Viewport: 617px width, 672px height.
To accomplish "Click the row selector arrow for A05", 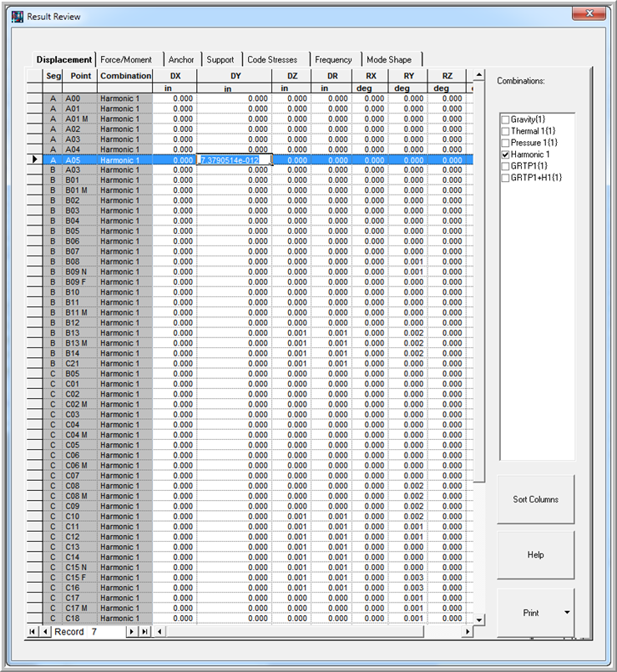I will tap(35, 159).
